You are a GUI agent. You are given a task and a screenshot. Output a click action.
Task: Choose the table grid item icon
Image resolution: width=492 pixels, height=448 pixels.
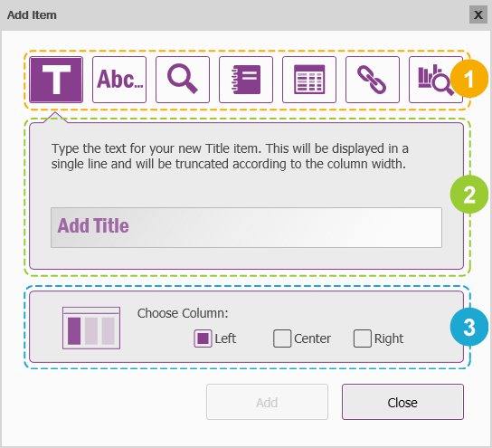tap(309, 80)
